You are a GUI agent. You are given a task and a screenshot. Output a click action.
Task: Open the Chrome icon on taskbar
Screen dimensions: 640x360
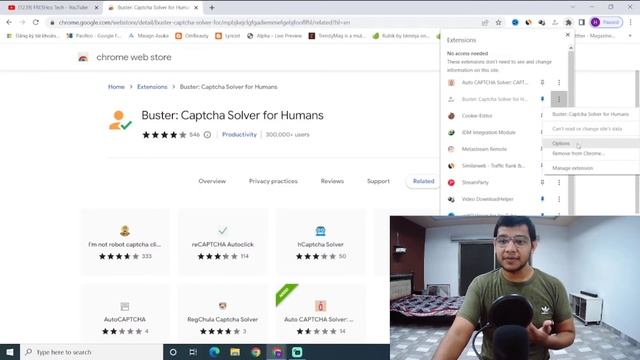pyautogui.click(x=256, y=352)
